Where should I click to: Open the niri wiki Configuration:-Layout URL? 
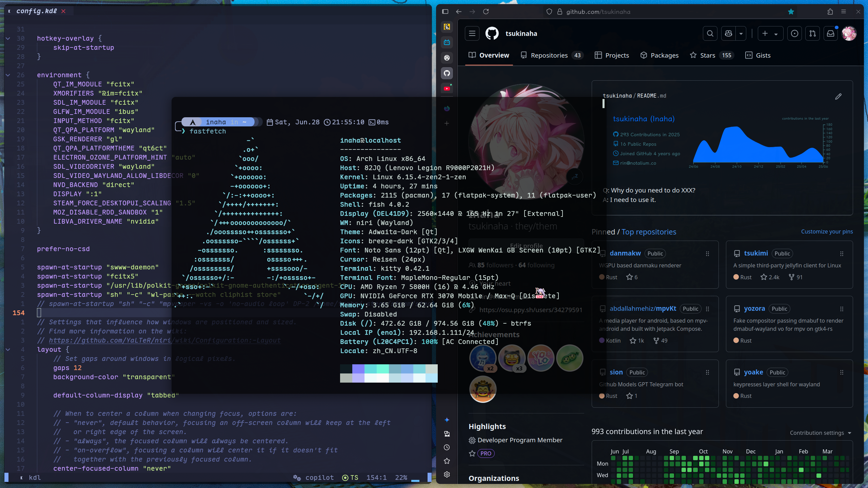(x=165, y=341)
